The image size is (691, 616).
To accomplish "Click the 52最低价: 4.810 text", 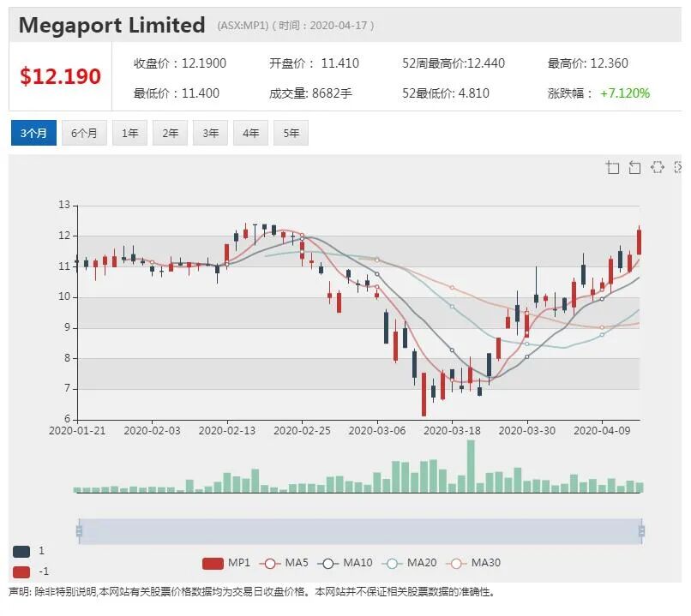I will (446, 93).
